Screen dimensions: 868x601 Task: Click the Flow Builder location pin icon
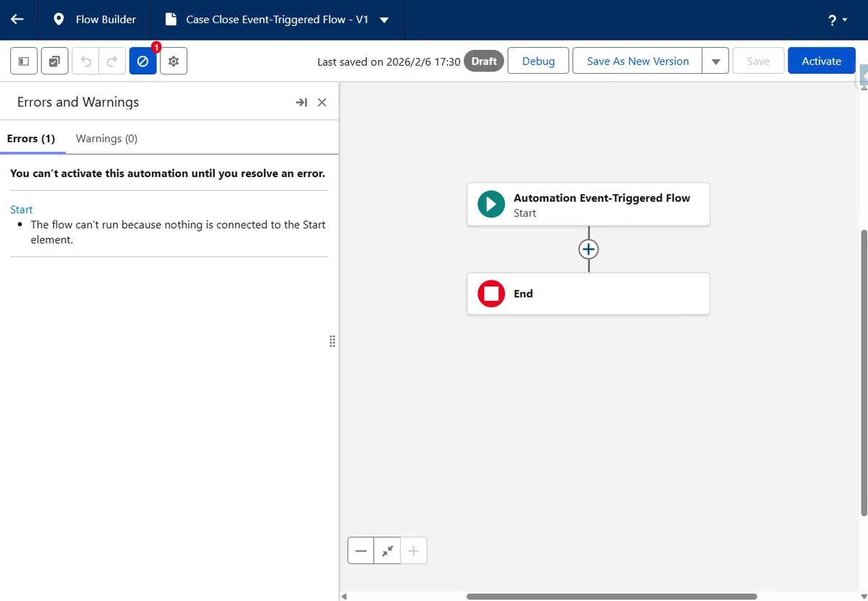pyautogui.click(x=59, y=20)
